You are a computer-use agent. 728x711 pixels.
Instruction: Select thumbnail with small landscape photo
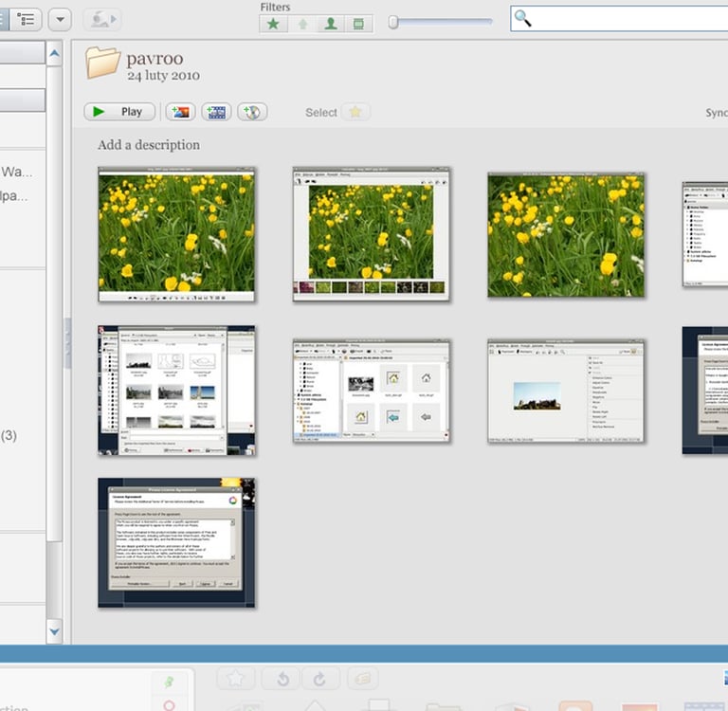(x=566, y=391)
